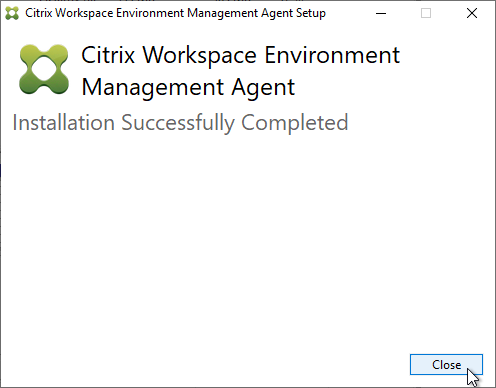
Task: Click the Management Agent heading line
Action: [188, 88]
